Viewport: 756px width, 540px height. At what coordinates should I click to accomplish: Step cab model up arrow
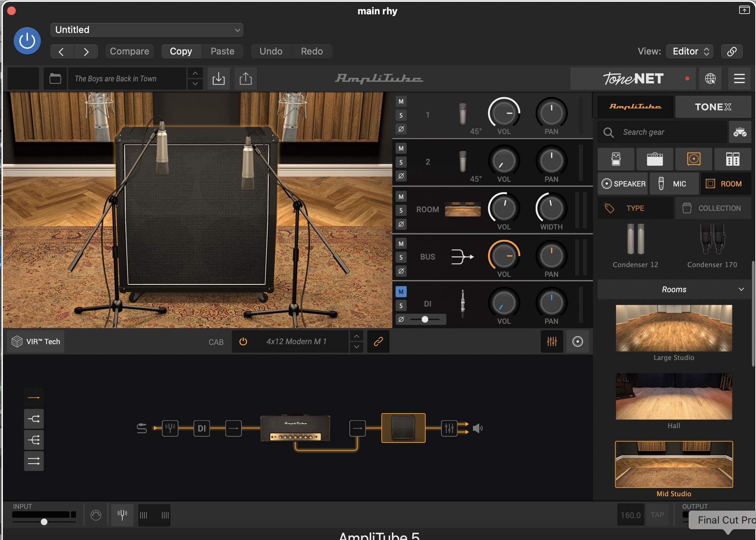click(357, 336)
